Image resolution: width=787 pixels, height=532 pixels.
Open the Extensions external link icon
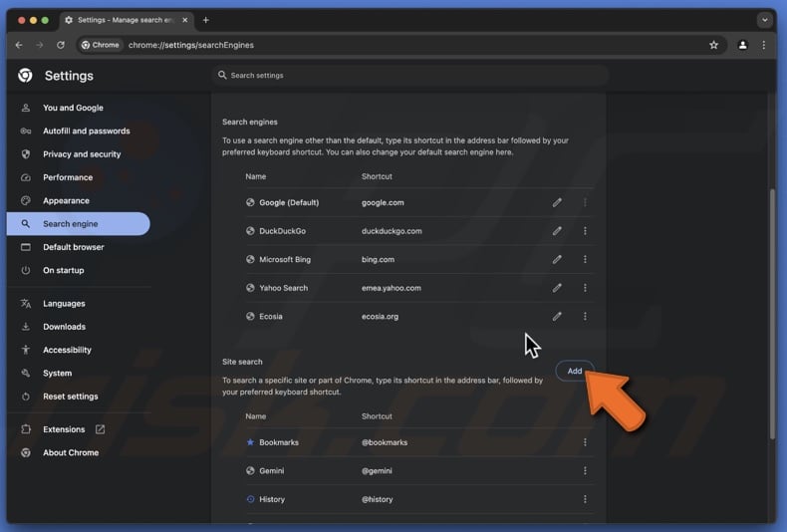point(100,429)
